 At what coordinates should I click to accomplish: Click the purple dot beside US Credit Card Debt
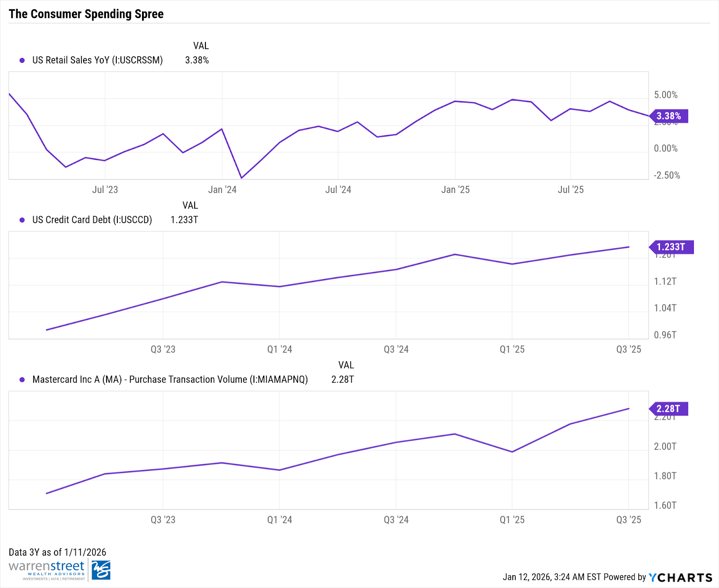22,220
